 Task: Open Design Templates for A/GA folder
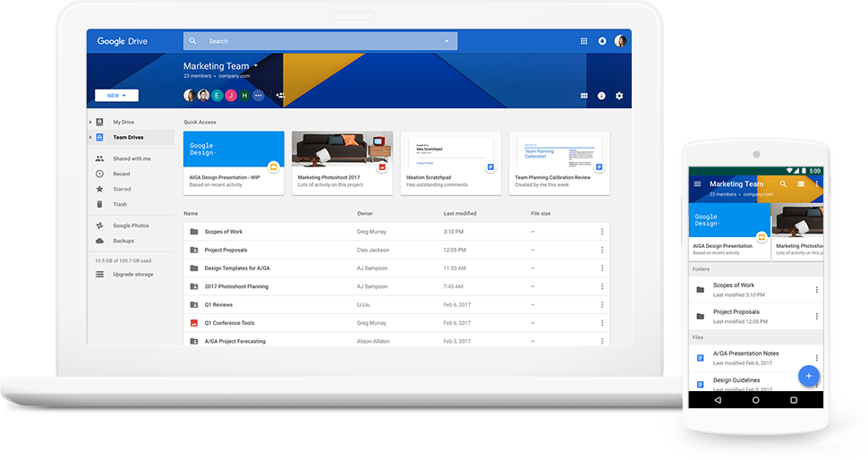396,268
